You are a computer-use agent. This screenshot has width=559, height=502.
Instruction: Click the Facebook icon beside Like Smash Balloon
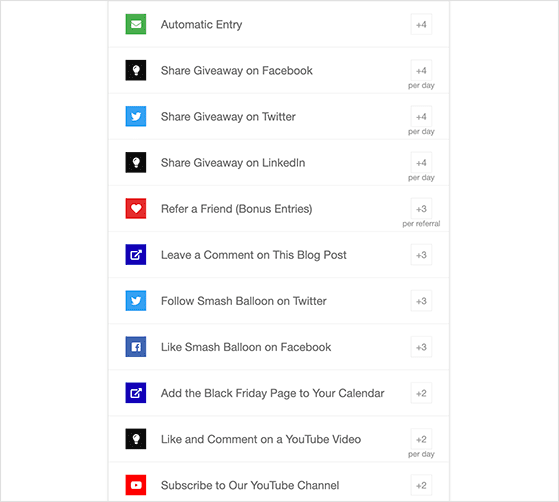point(136,347)
